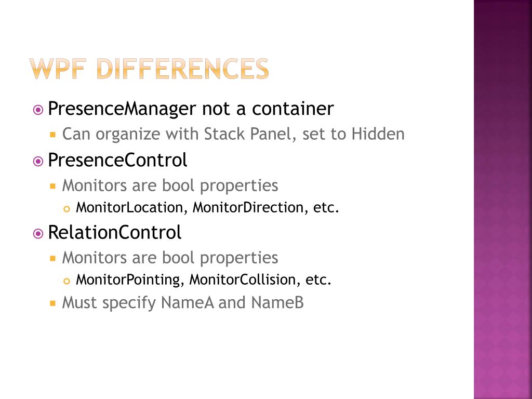Screen dimensions: 532x399
Task: Select the Stack Panel, set to Hidden line
Action: pyautogui.click(x=233, y=134)
